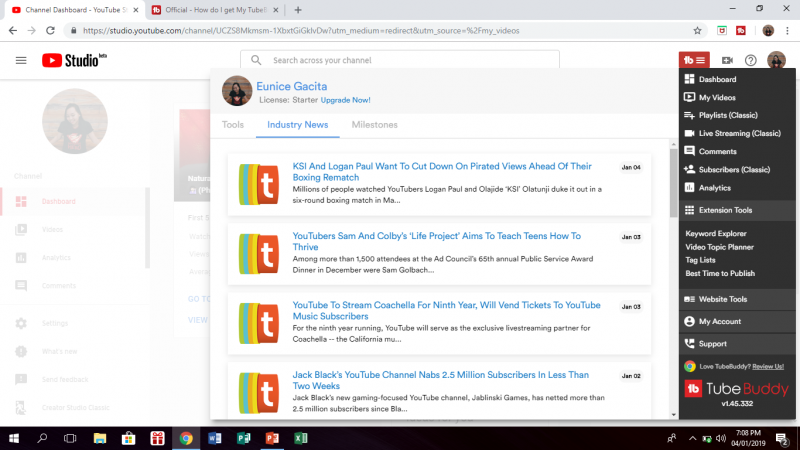Click the account avatar in the top right
Screen dimensions: 800x450
(x=776, y=60)
